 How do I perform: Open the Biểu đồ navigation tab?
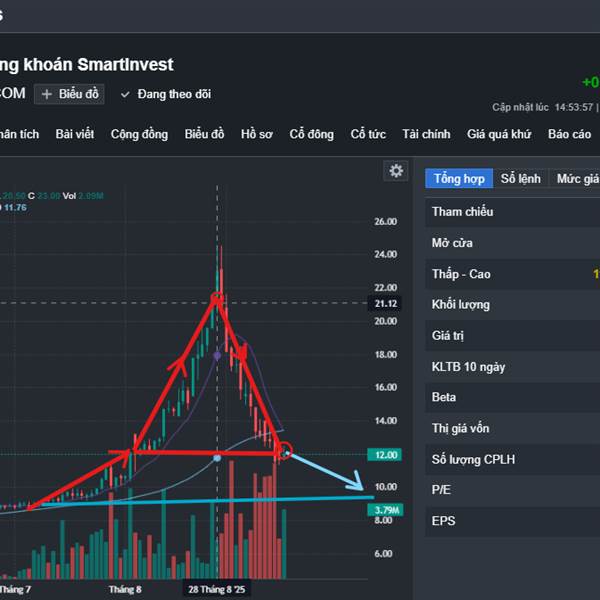pyautogui.click(x=204, y=134)
